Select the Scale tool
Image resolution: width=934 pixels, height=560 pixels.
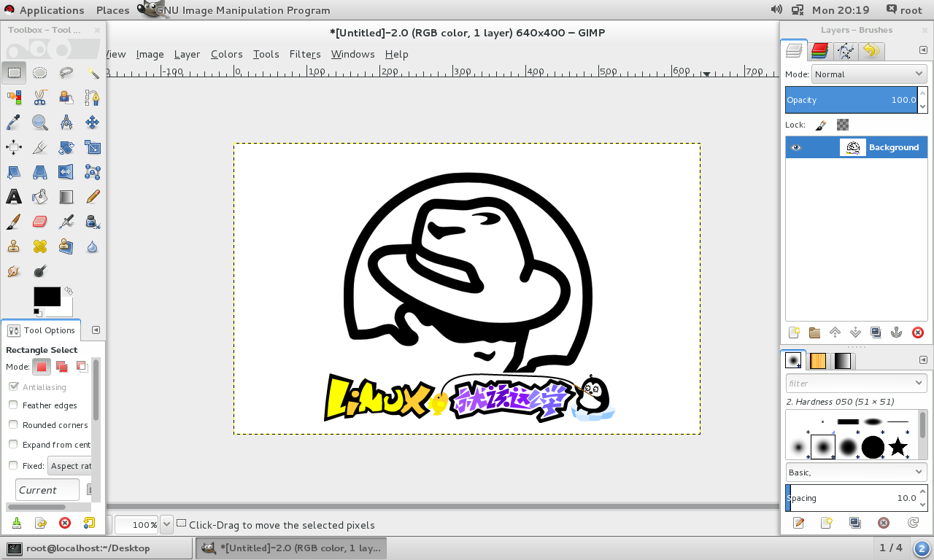tap(93, 147)
